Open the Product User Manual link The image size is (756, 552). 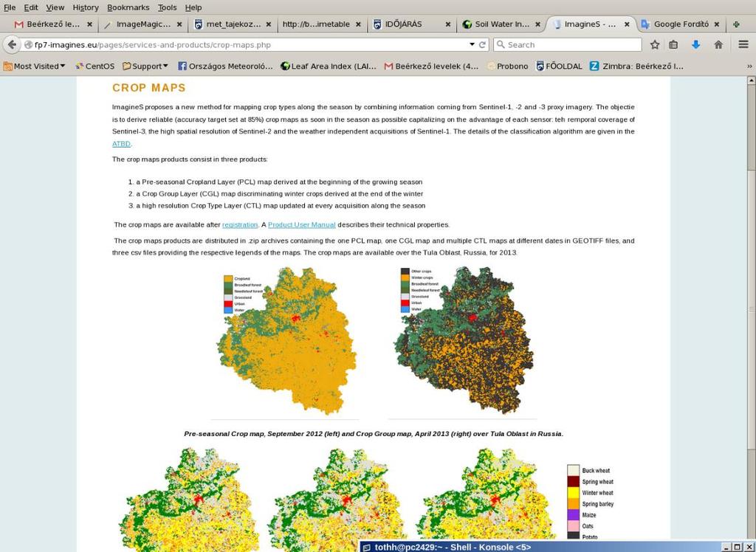(x=302, y=224)
